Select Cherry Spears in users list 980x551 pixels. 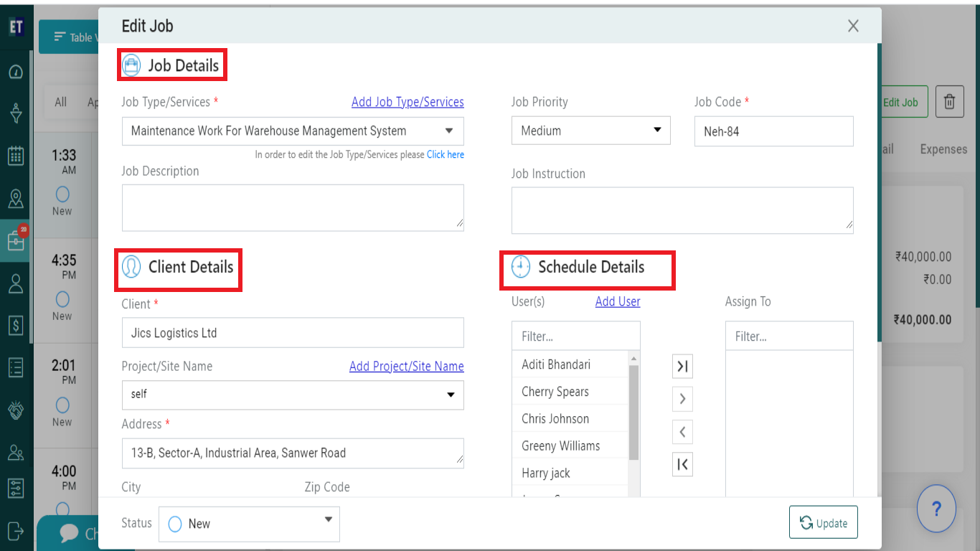click(x=570, y=392)
